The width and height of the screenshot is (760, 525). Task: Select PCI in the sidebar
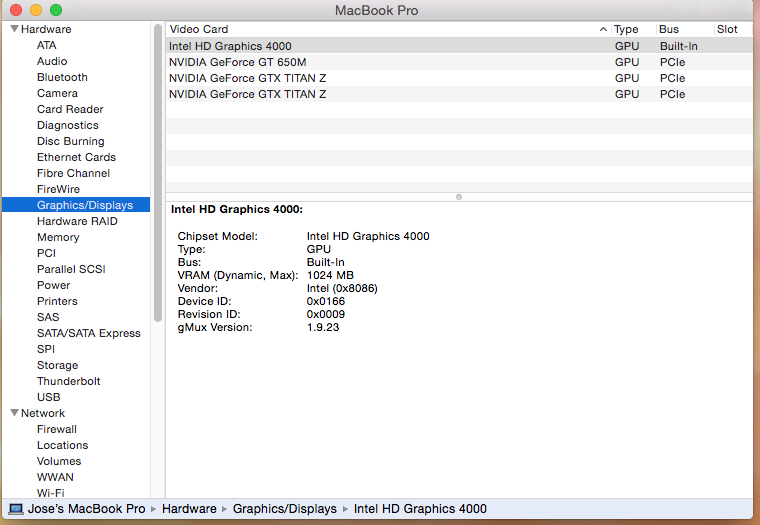[x=47, y=253]
